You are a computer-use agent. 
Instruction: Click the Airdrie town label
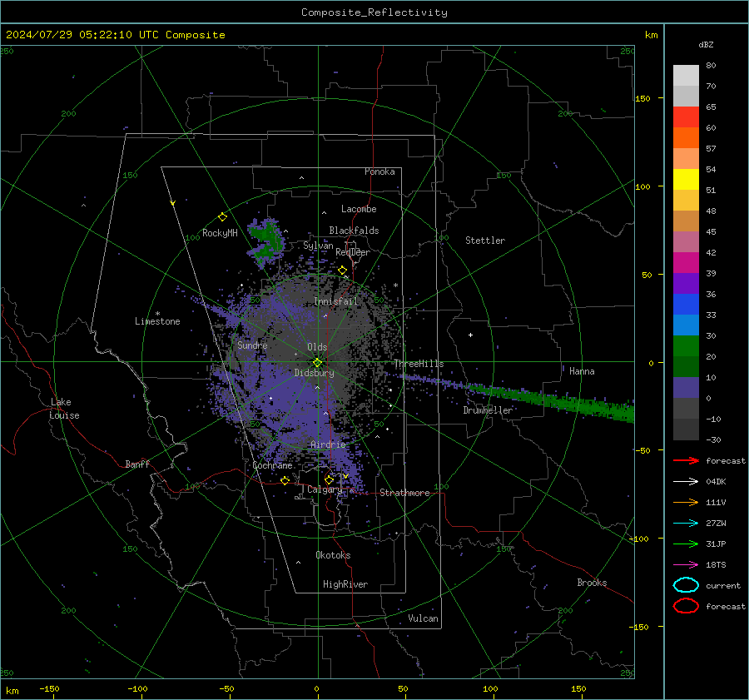pyautogui.click(x=328, y=444)
